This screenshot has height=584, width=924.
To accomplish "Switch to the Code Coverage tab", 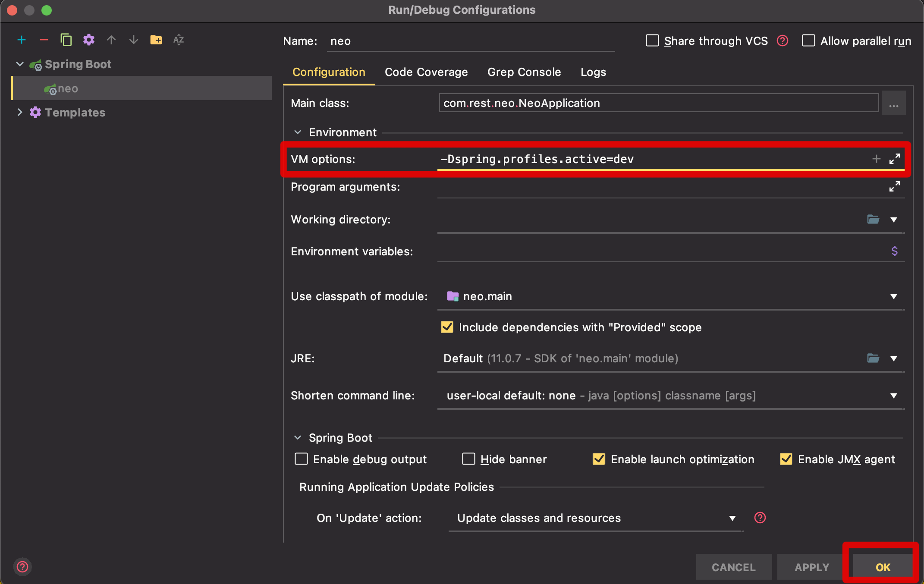I will coord(426,72).
